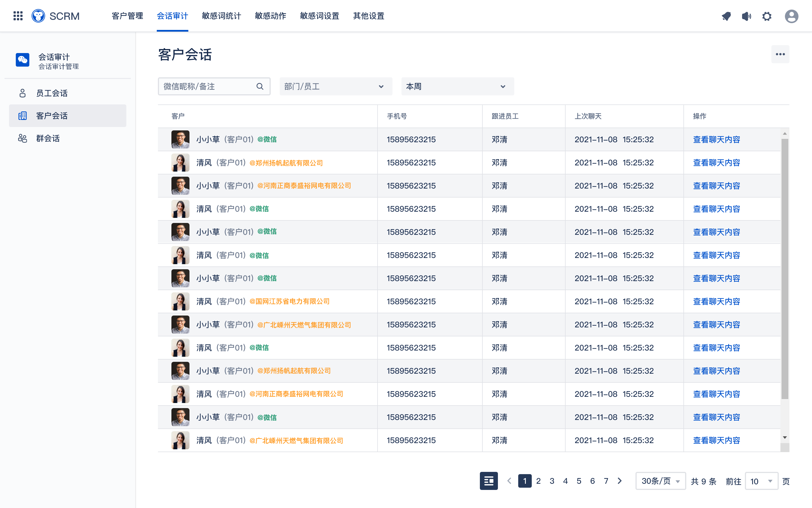Switch to 其他设置 tab
The width and height of the screenshot is (812, 508).
pyautogui.click(x=369, y=16)
